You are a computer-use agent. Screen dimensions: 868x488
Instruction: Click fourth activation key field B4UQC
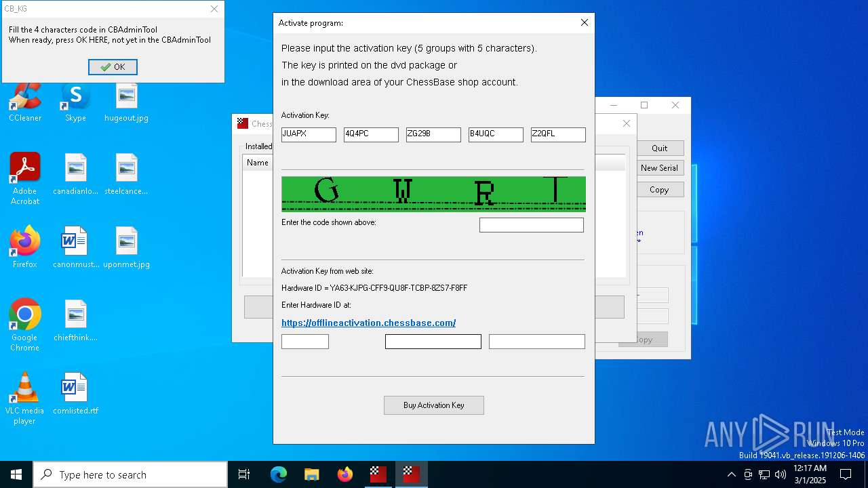[496, 135]
